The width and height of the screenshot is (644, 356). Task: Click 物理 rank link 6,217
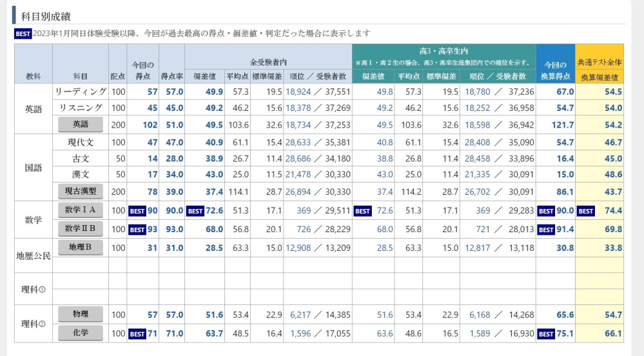(x=300, y=315)
